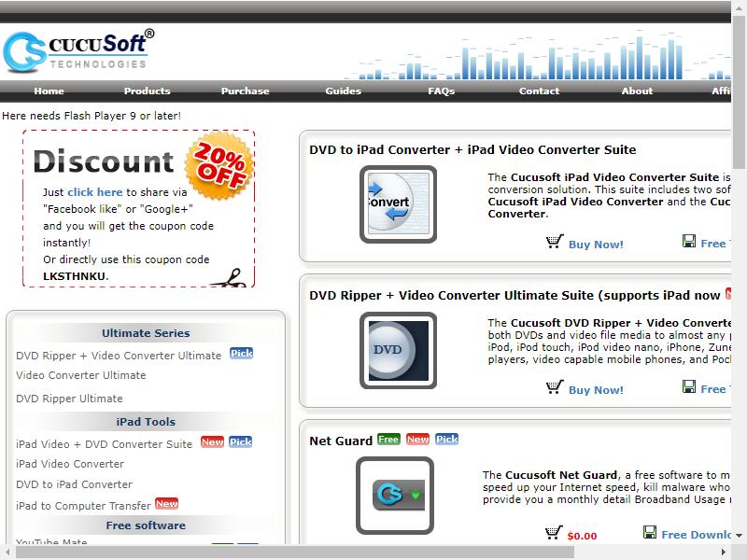
Task: Open the Free software sidebar heading
Action: [146, 525]
